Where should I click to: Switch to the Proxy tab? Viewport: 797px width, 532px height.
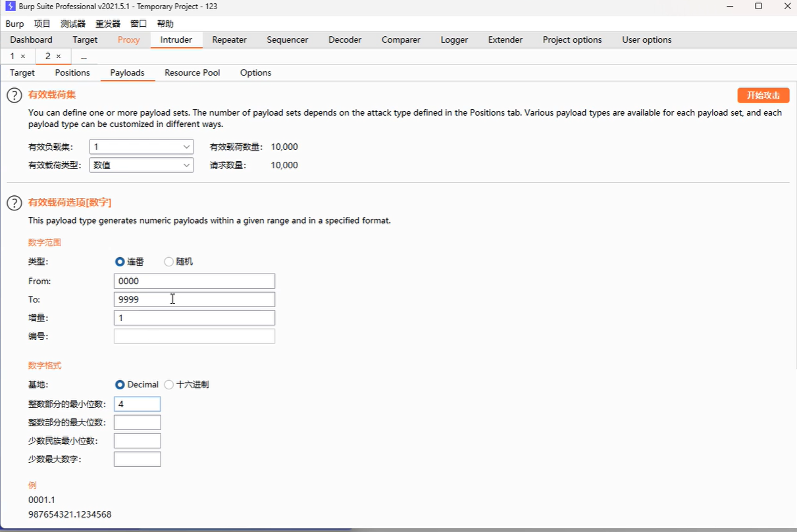click(x=129, y=39)
